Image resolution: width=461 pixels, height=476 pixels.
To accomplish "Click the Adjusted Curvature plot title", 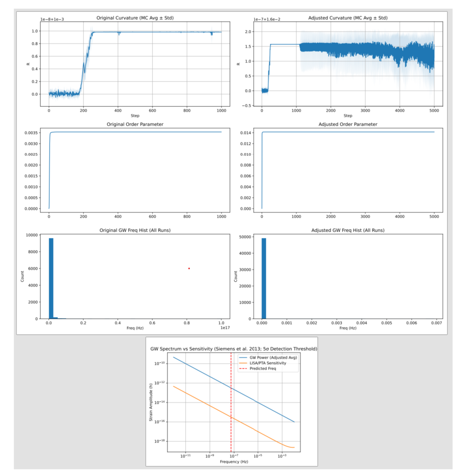I will (x=348, y=18).
